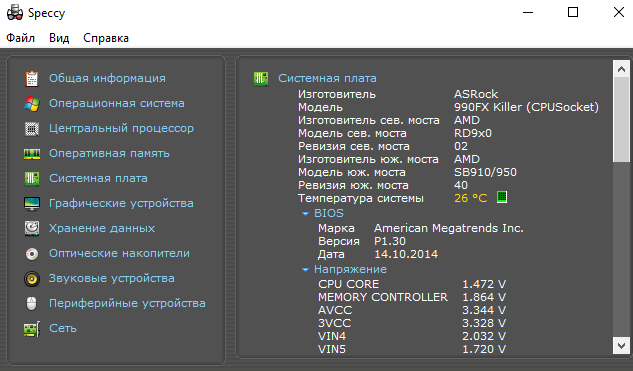Minimize the Speccy window
Image resolution: width=633 pixels, height=371 pixels.
click(528, 13)
